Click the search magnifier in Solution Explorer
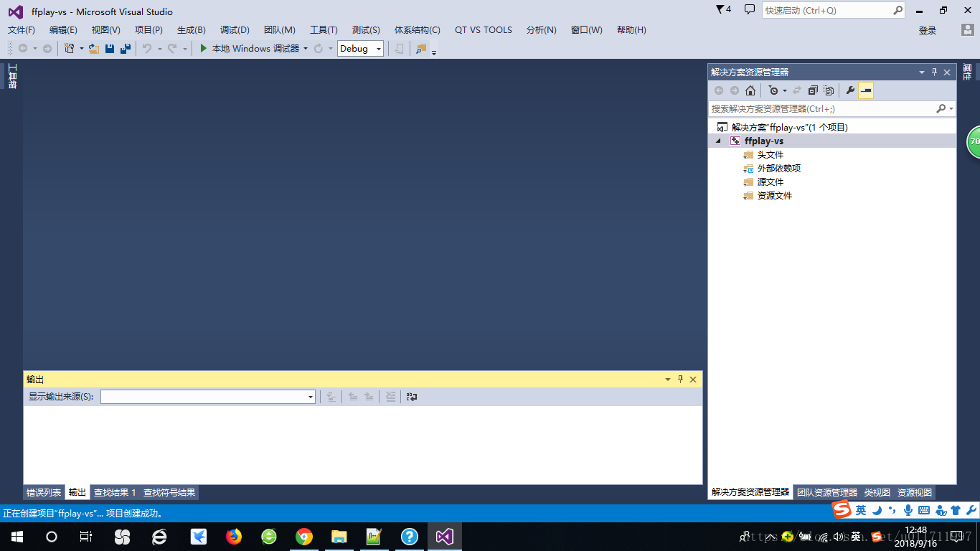This screenshot has height=551, width=980. pyautogui.click(x=941, y=109)
